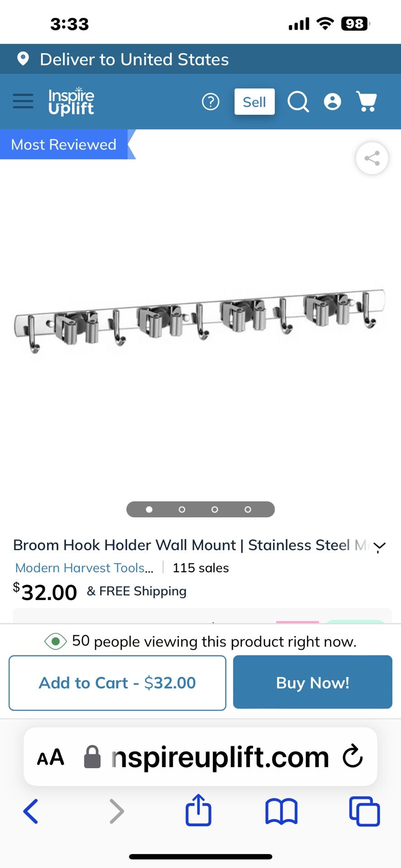This screenshot has height=868, width=401.
Task: Open the help question mark icon
Action: tap(210, 102)
